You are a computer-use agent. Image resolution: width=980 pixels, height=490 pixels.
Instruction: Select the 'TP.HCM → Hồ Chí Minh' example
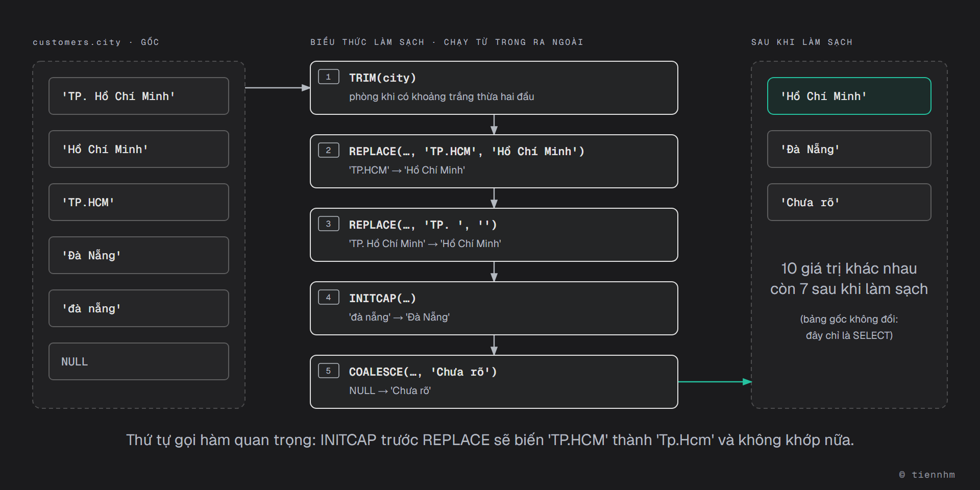click(x=407, y=170)
